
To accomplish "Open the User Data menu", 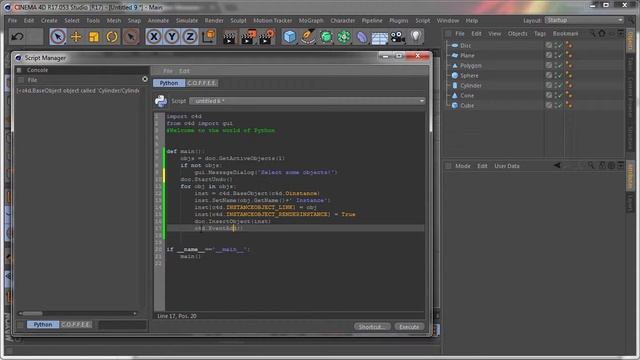I will tap(507, 166).
